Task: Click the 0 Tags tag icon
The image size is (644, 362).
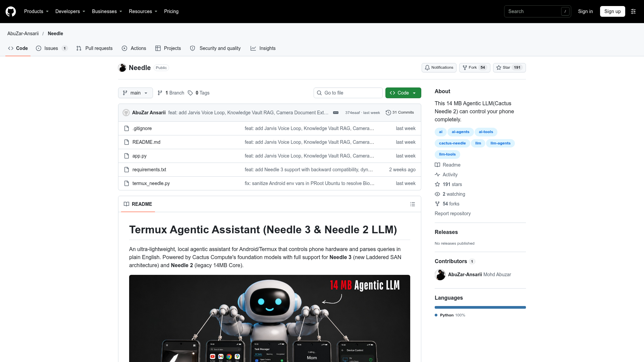Action: click(x=190, y=93)
